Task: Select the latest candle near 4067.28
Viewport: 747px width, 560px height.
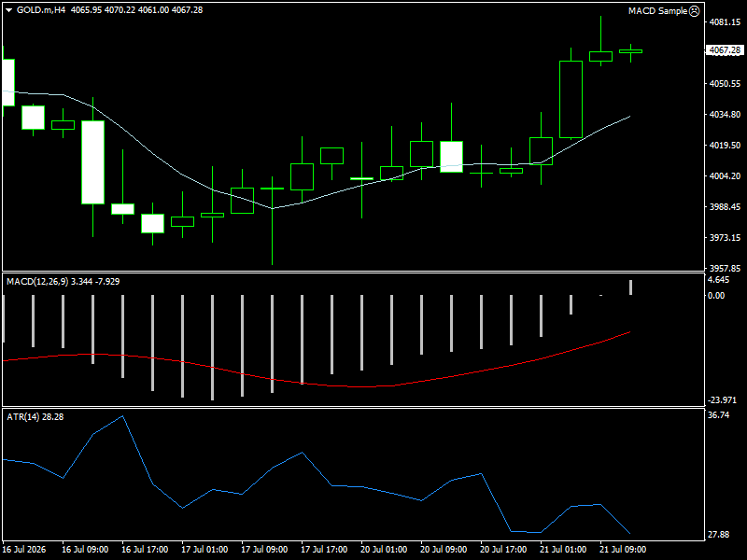Action: click(631, 51)
